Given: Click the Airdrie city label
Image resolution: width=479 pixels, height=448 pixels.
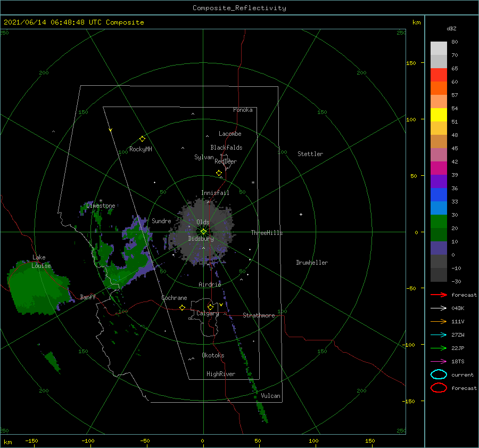Looking at the screenshot, I should (210, 284).
